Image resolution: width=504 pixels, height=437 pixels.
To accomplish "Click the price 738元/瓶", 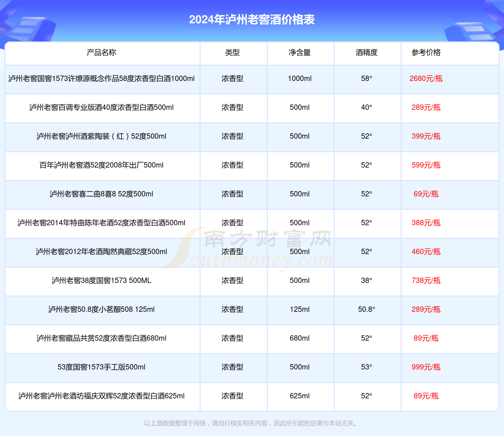I will coord(426,280).
